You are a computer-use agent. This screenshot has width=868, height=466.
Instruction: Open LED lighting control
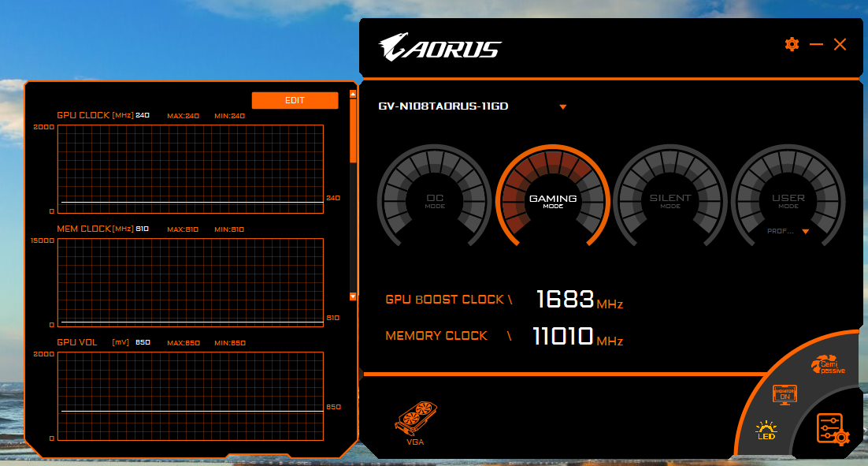coord(766,431)
